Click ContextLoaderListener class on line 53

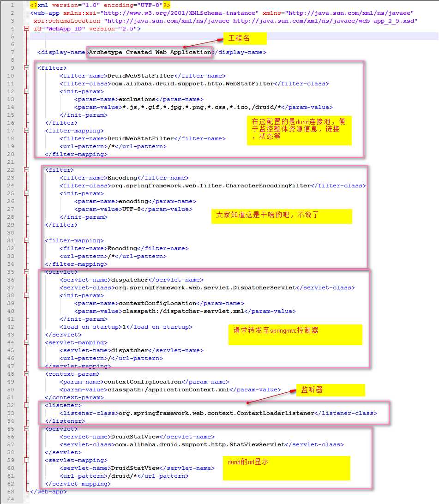pos(216,413)
